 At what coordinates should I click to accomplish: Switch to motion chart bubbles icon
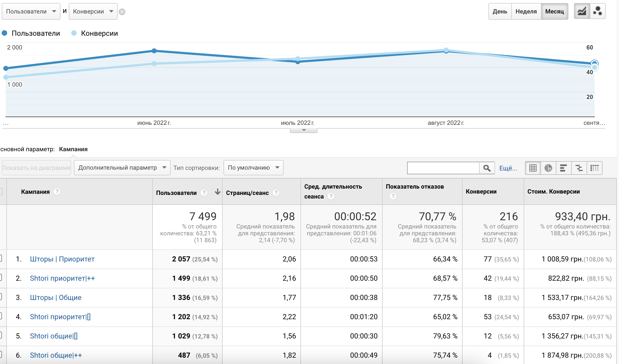tap(598, 11)
